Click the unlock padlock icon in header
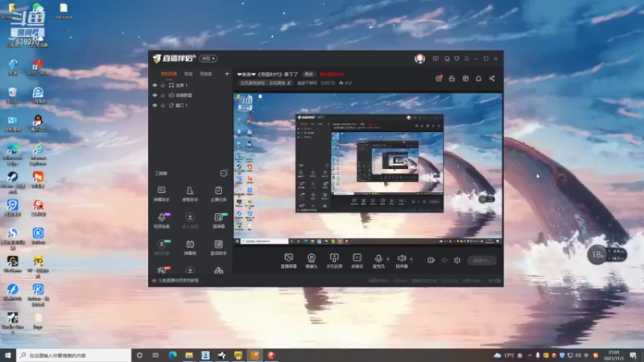 452,78
